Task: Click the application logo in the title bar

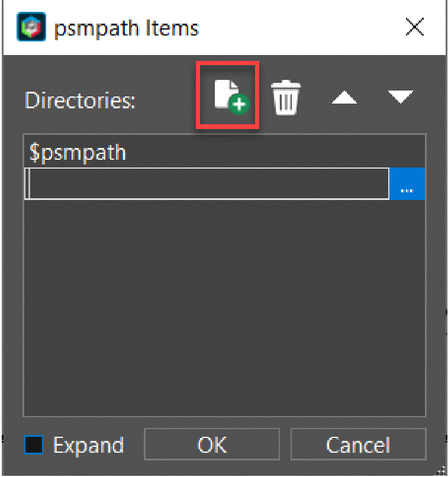Action: pos(31,27)
